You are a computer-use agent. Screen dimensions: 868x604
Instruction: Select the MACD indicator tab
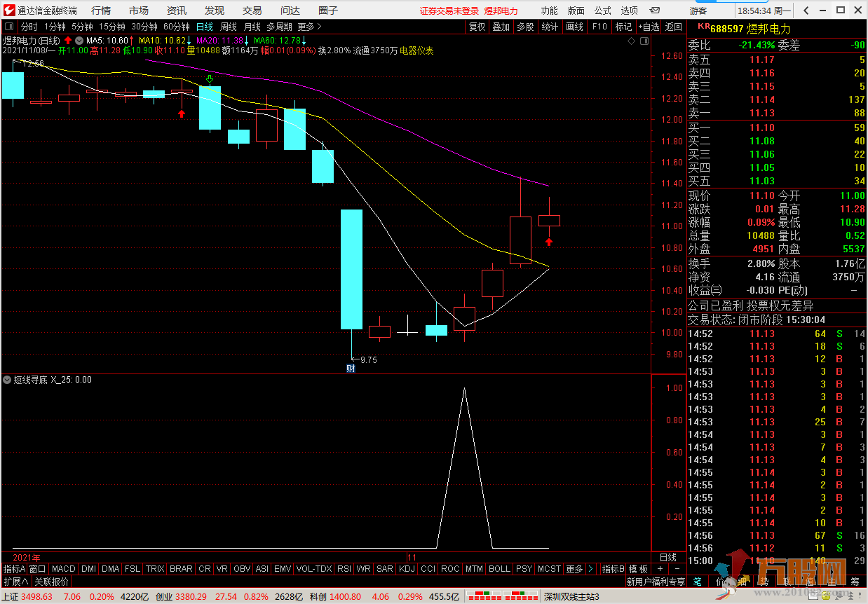click(x=63, y=569)
